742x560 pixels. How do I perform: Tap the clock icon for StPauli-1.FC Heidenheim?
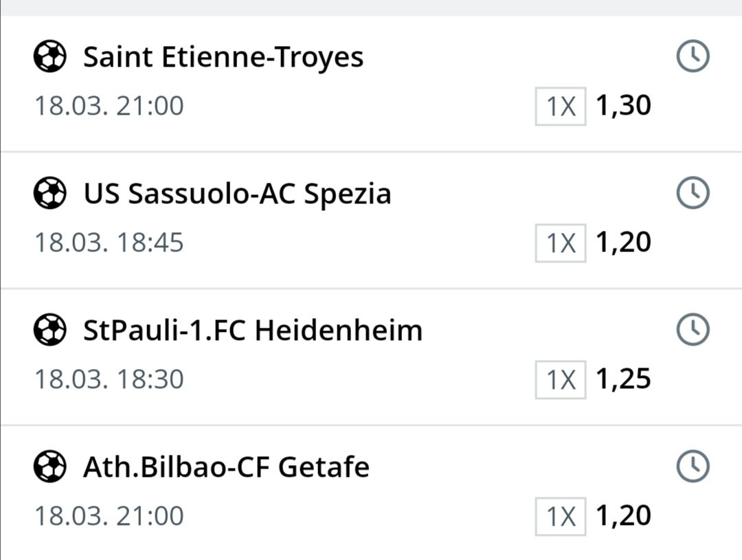click(693, 331)
